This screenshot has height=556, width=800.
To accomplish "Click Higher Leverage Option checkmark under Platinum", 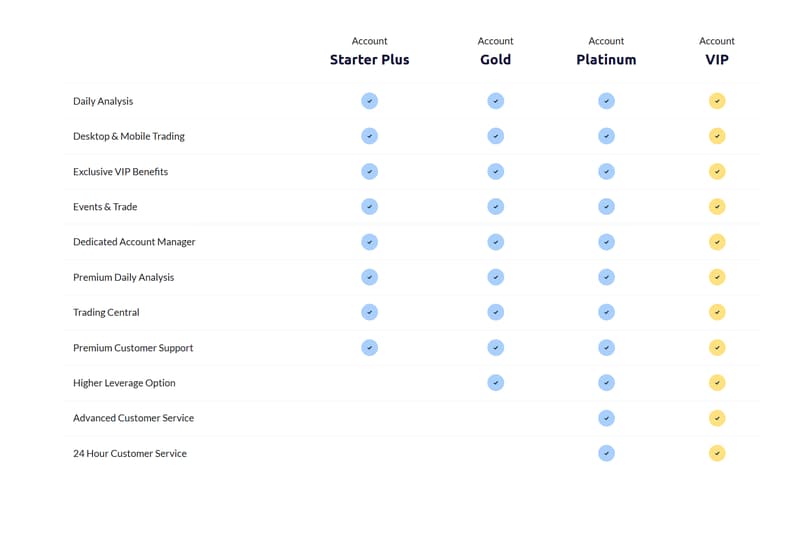I will (606, 383).
